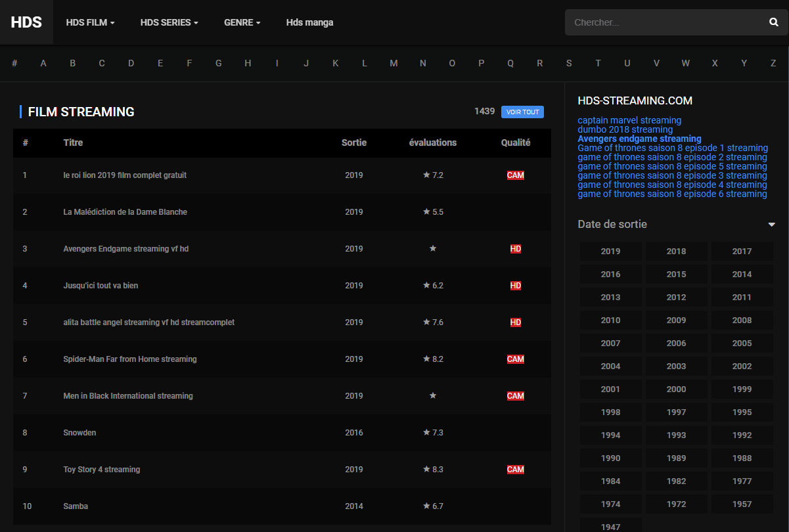Click star icon in Avengers Endgame row
Screen dimensions: 789x532
click(433, 249)
